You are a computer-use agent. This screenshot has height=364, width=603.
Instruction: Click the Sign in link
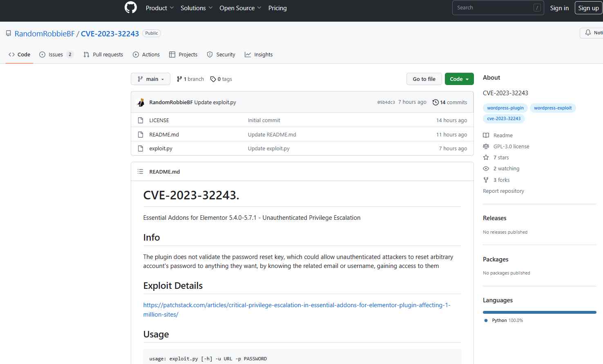click(559, 8)
